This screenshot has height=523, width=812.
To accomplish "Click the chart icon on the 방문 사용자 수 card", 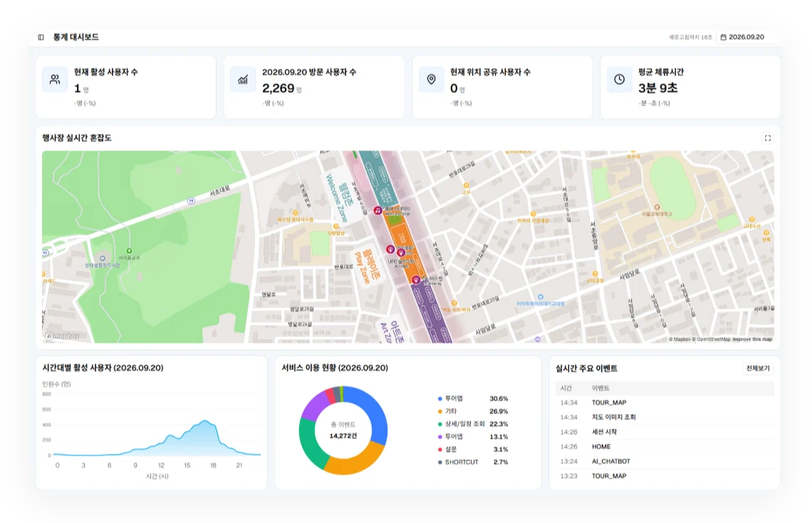I will coord(243,80).
